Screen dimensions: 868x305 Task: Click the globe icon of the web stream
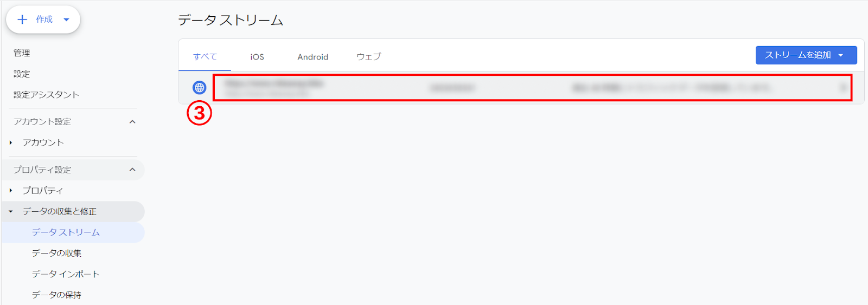point(200,87)
